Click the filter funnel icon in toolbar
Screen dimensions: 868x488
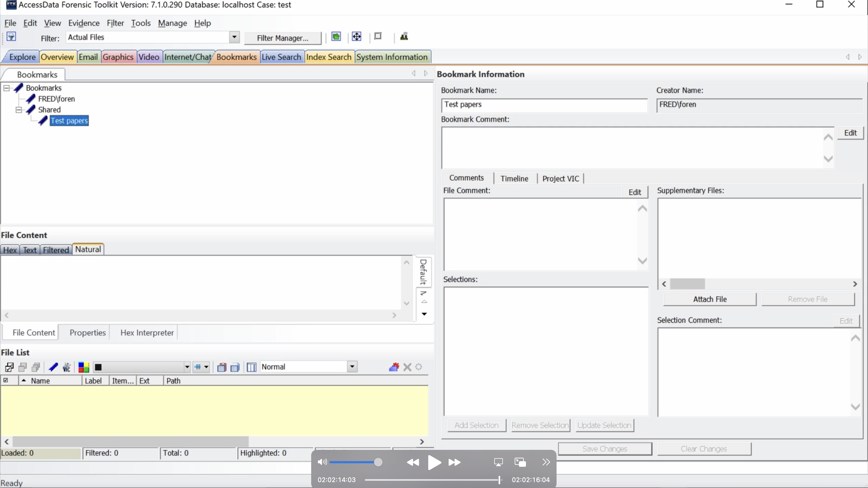click(11, 37)
